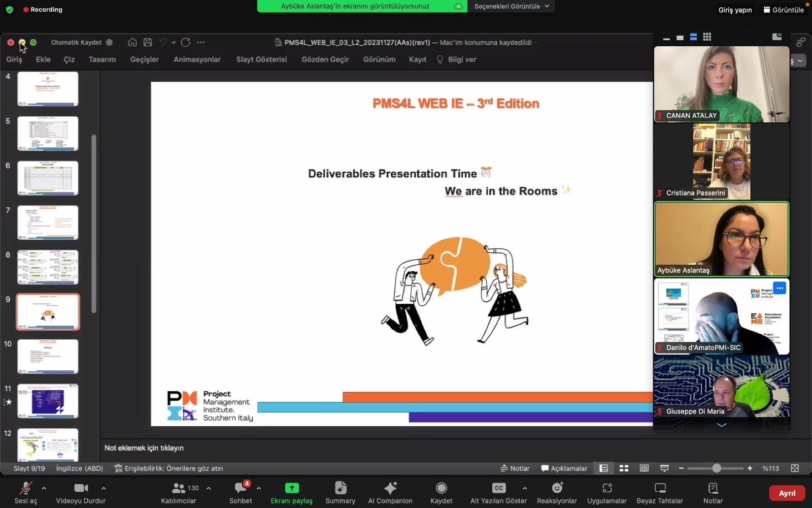
Task: Open Notlar notes in Zoom toolbar
Action: pos(713,493)
